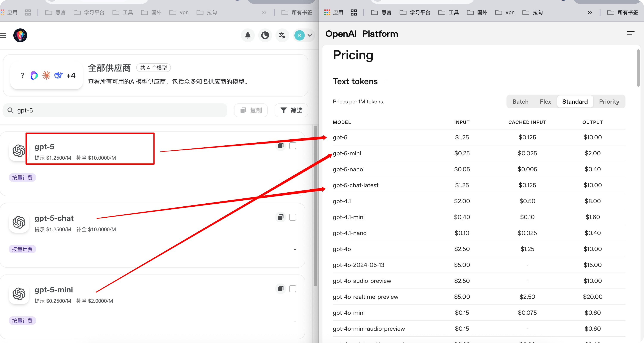644x343 pixels.
Task: Click the R user avatar
Action: point(299,35)
